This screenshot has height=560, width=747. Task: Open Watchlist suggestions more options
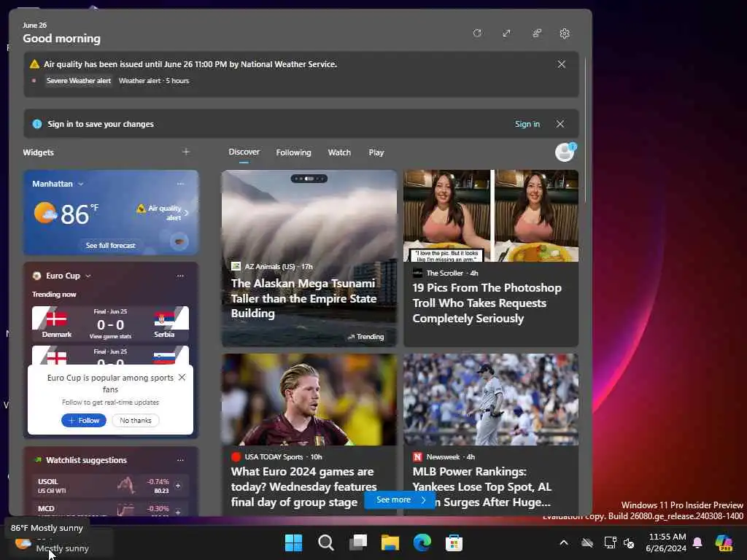coord(180,460)
